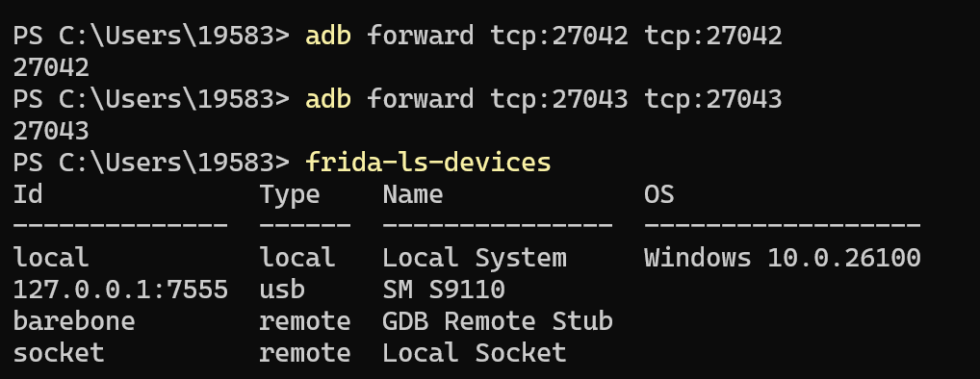
Task: Click the SM S9110 device name
Action: [443, 290]
